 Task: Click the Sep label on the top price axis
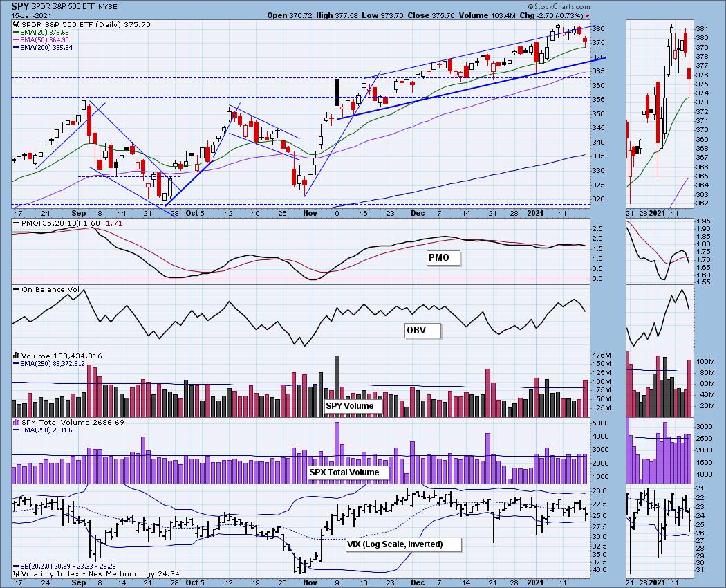(79, 213)
